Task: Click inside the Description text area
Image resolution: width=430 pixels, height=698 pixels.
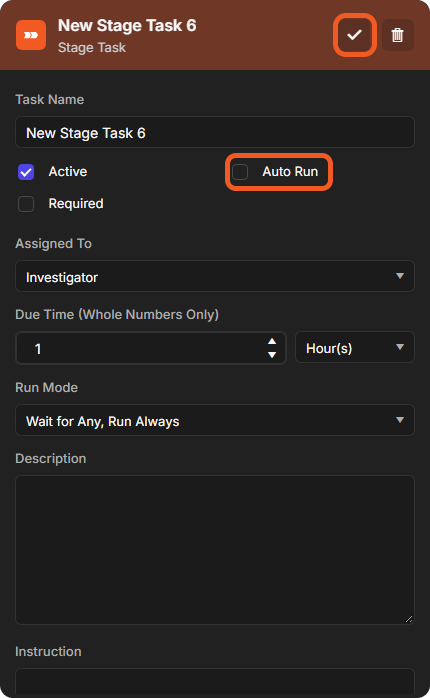Action: click(x=215, y=550)
